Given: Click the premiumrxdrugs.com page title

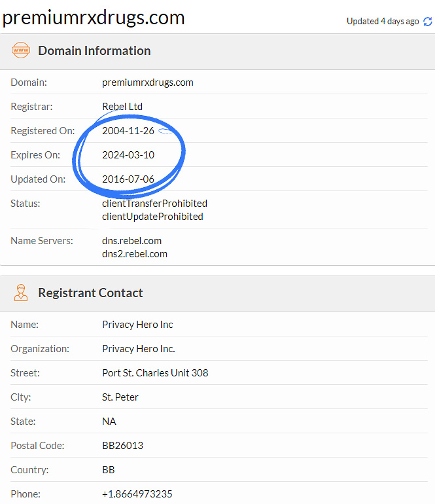Looking at the screenshot, I should [94, 18].
